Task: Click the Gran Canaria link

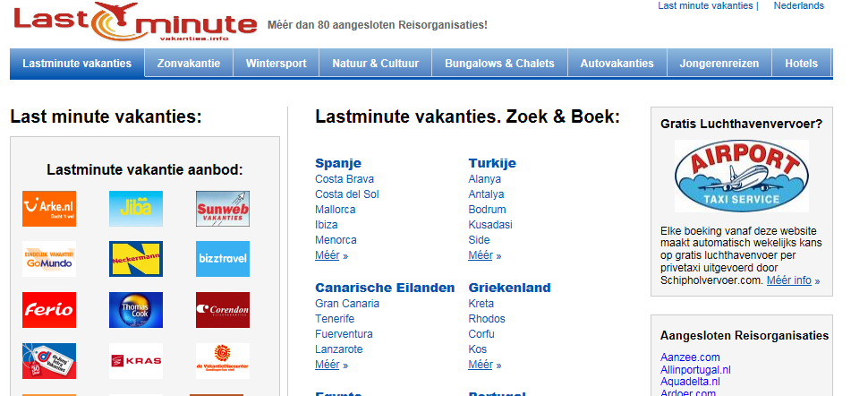Action: coord(347,304)
